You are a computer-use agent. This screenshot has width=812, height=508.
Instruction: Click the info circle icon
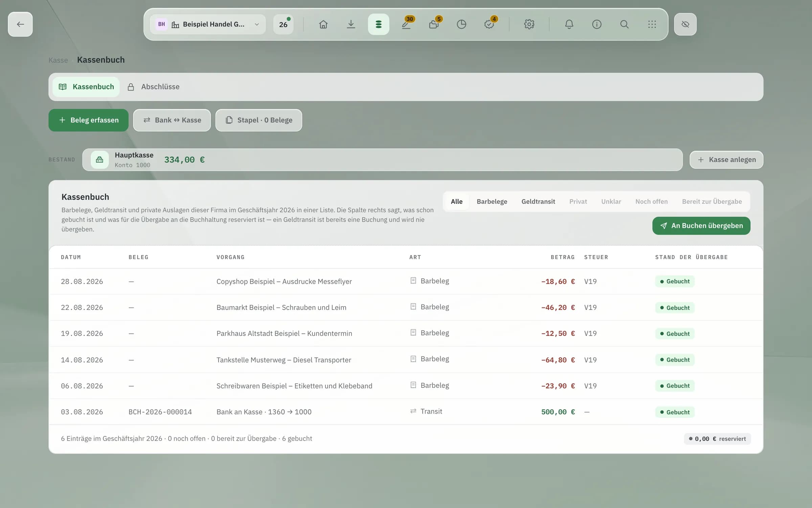tap(597, 24)
